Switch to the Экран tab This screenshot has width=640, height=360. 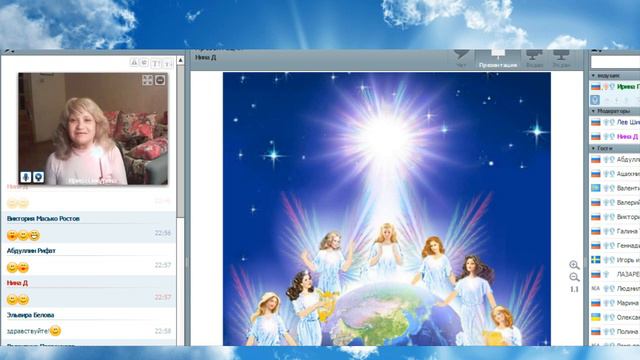(561, 59)
